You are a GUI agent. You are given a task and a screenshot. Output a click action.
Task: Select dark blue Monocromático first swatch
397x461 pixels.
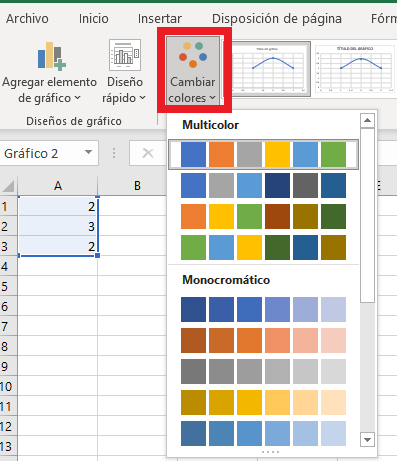point(193,309)
